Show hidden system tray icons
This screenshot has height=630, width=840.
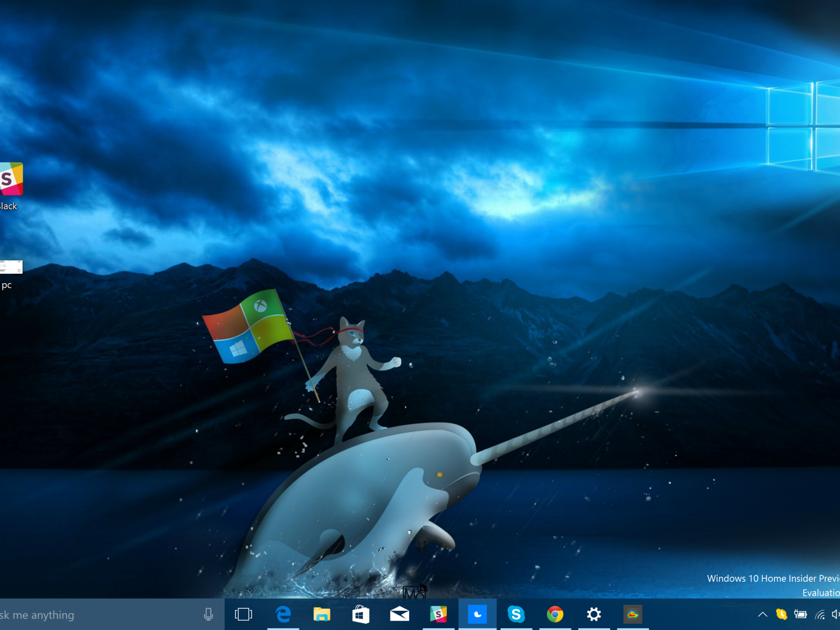762,614
